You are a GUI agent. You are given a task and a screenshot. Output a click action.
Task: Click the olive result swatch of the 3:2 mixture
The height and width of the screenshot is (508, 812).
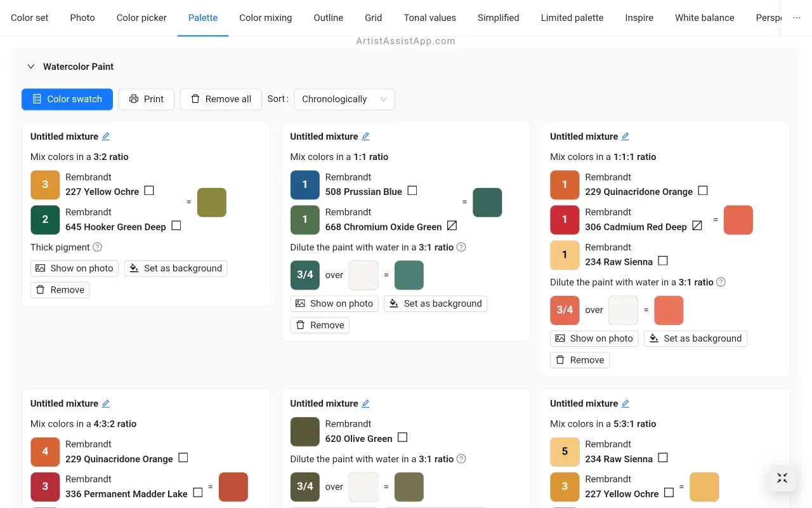pyautogui.click(x=212, y=203)
